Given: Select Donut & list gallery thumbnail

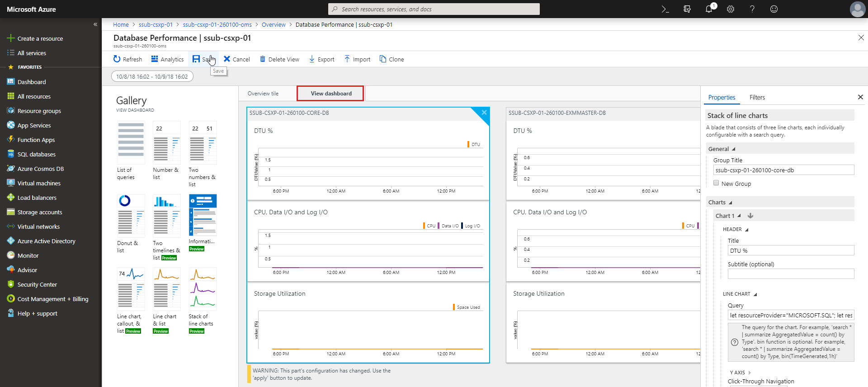Looking at the screenshot, I should coord(131,216).
